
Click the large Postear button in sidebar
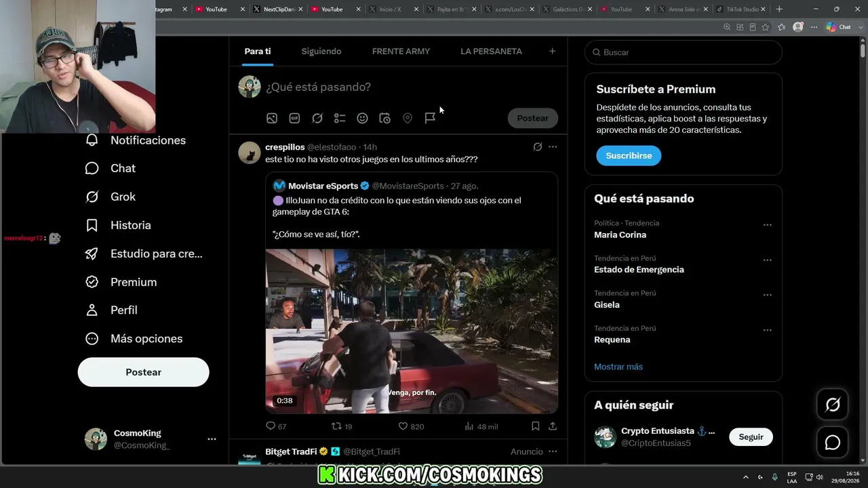143,372
